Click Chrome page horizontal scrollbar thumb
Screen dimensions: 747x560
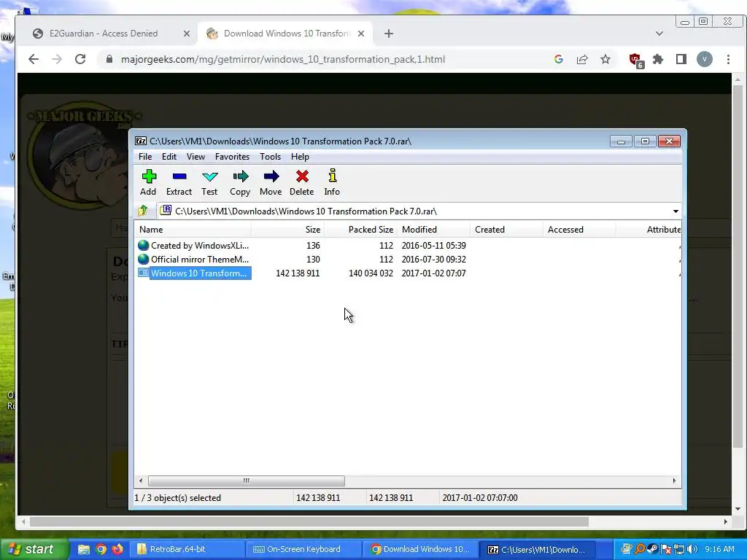click(309, 522)
